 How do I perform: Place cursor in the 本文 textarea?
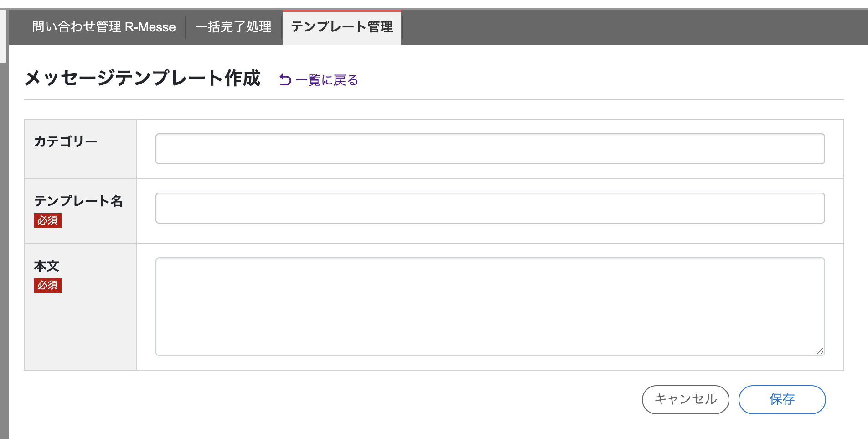pyautogui.click(x=490, y=306)
